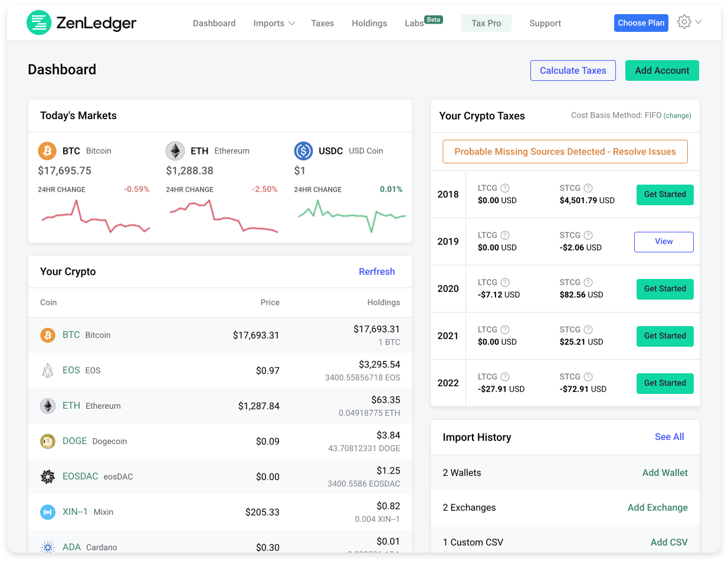The image size is (728, 562).
Task: Click the STCG help icon for 2022
Action: pyautogui.click(x=588, y=377)
